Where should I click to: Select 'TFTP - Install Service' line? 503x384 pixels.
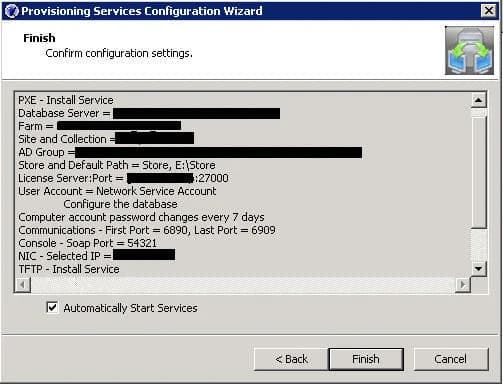[x=69, y=269]
